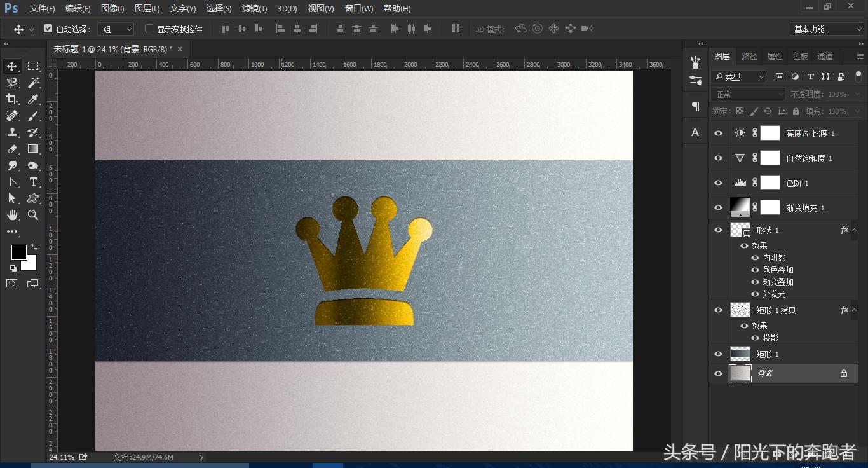Open the 文件(F) menu

click(x=43, y=8)
